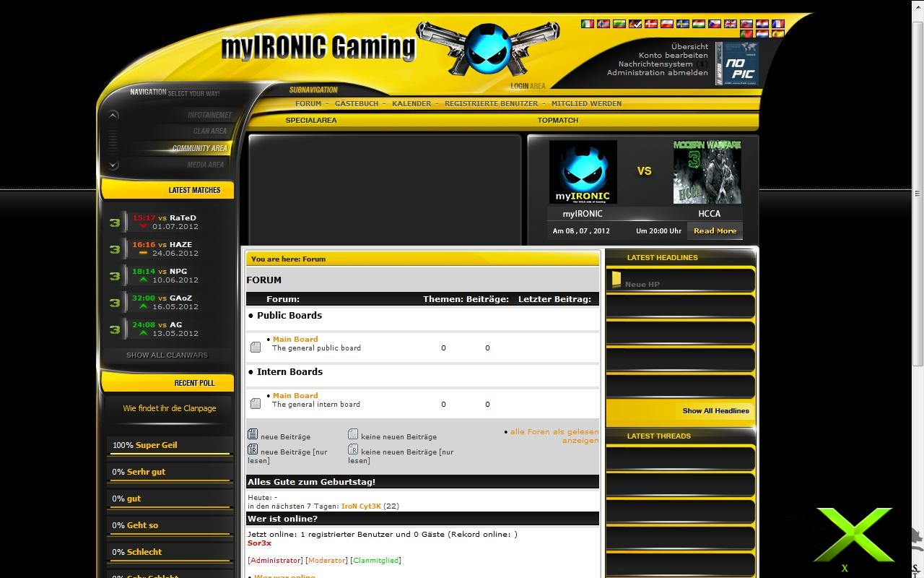Open the Administration link

635,72
